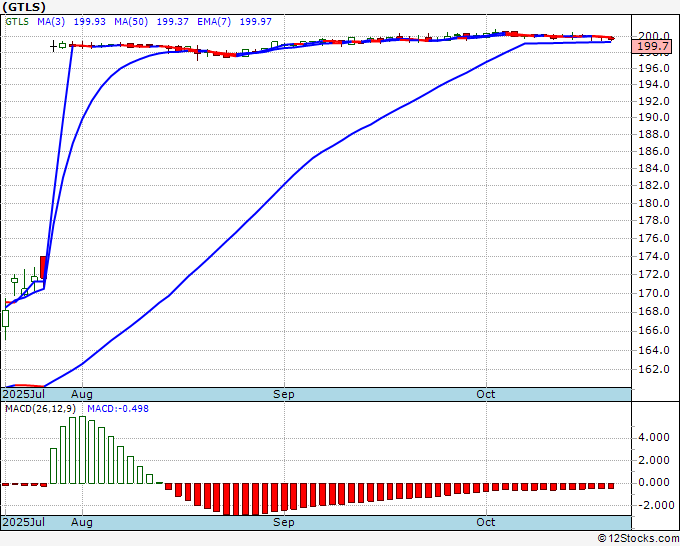Click the tallest green MACD histogram bar
680x546 pixels.
82,450
